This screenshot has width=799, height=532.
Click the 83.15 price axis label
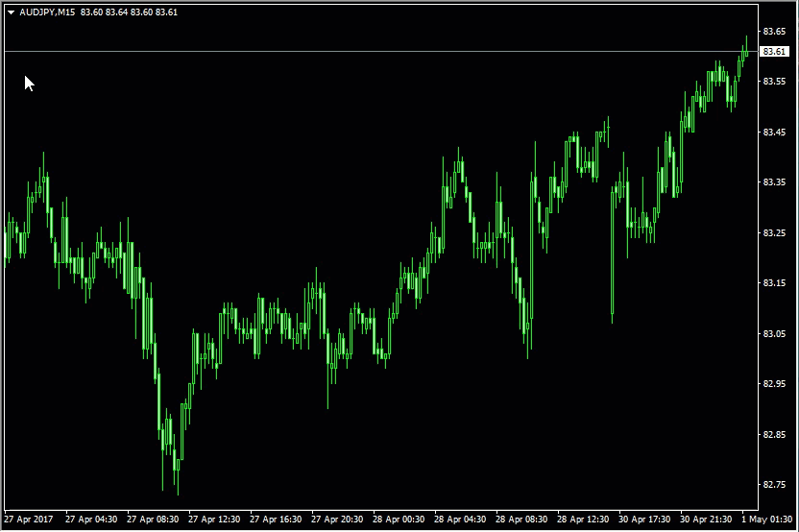pos(774,283)
